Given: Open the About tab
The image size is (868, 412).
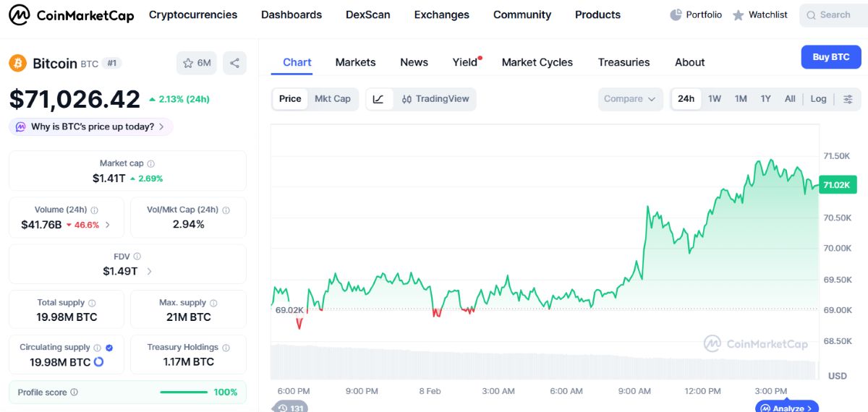Looking at the screenshot, I should click(x=689, y=62).
